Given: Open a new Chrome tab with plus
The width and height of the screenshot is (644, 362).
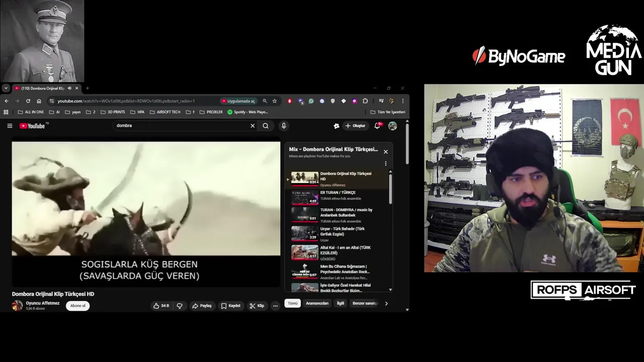Looking at the screenshot, I should (87, 88).
